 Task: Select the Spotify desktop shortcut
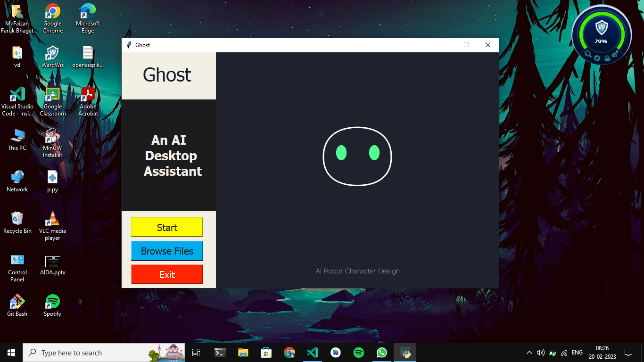point(52,305)
